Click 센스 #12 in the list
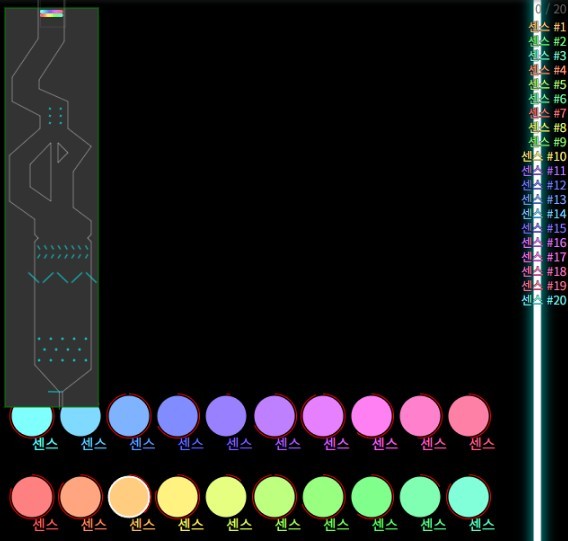 [x=544, y=185]
